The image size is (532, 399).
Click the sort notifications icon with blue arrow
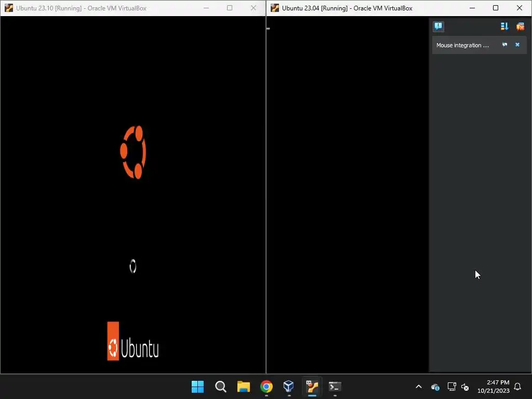coord(504,26)
